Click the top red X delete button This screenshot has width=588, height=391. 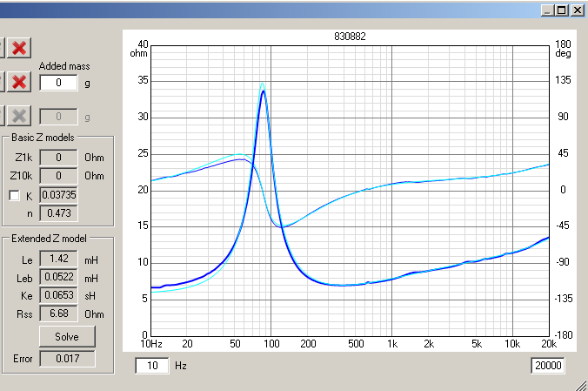pyautogui.click(x=19, y=48)
